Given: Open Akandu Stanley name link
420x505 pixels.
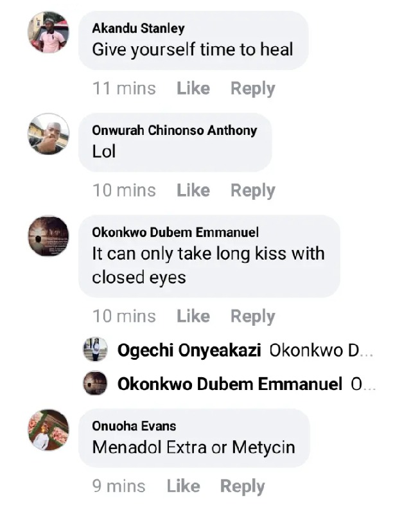Looking at the screenshot, I should 138,29.
